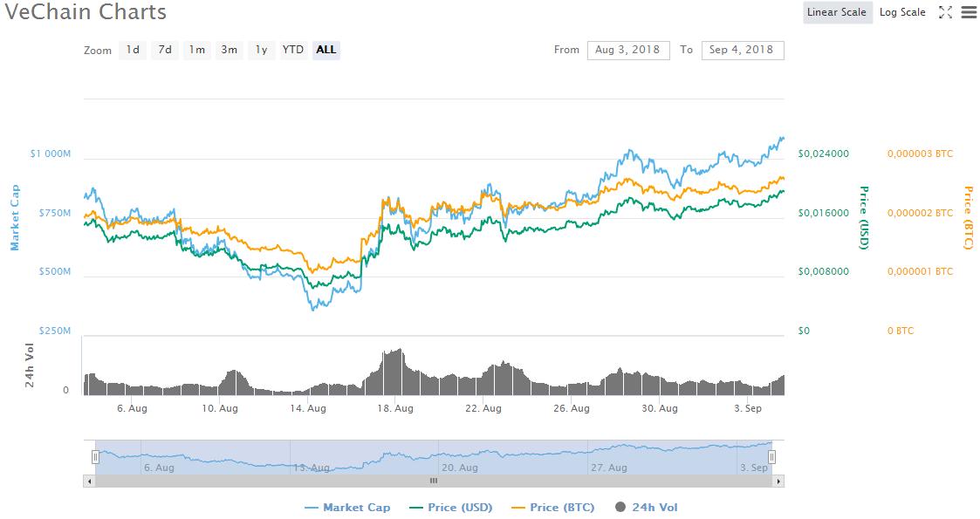Click the $0,008000 price axis label

pos(824,271)
